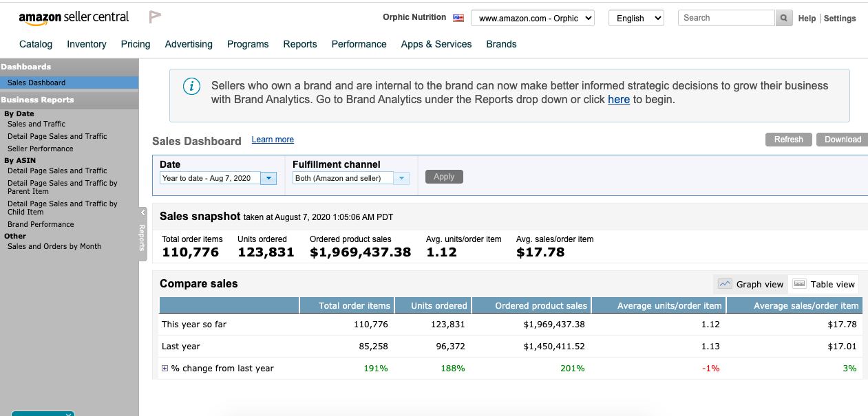This screenshot has width=868, height=416.
Task: Open the Brand Performance report
Action: [41, 224]
